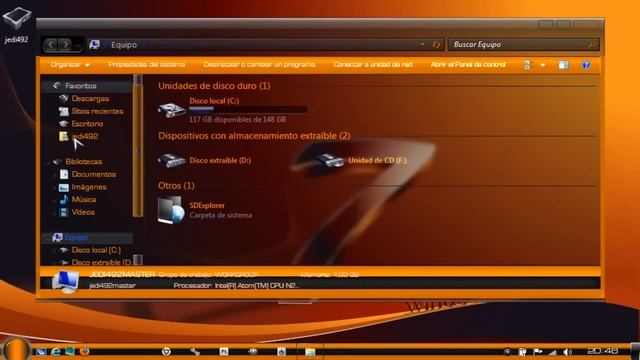Open recent pages dropdown next to Forward
Viewport: 640px width, 360px height.
[78, 45]
